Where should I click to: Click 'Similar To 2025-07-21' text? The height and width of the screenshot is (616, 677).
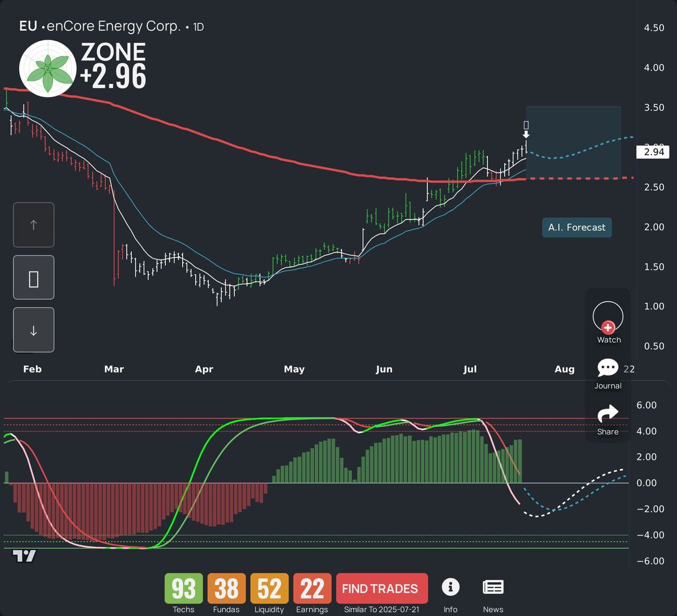coord(382,610)
